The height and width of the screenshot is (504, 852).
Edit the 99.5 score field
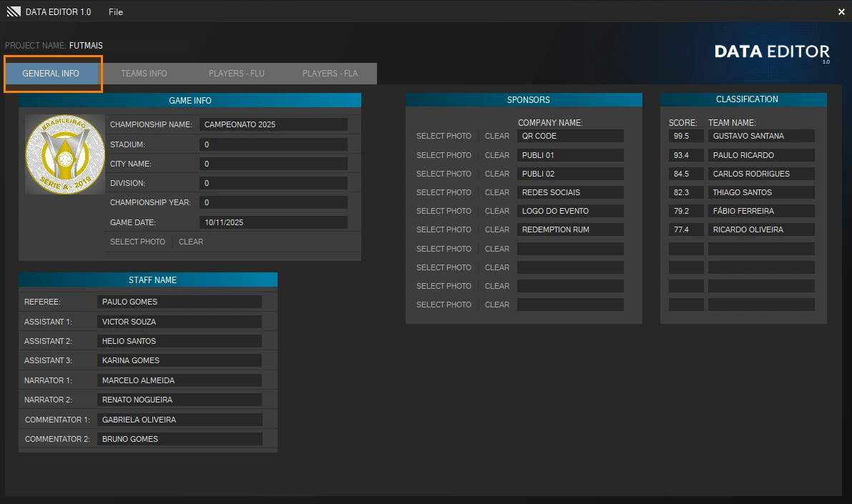coord(686,136)
